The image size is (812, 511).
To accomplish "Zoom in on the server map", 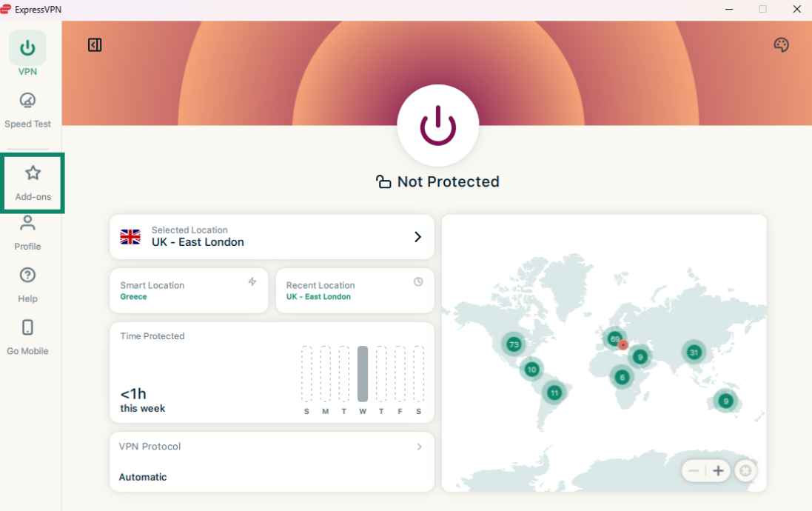I will (x=718, y=471).
